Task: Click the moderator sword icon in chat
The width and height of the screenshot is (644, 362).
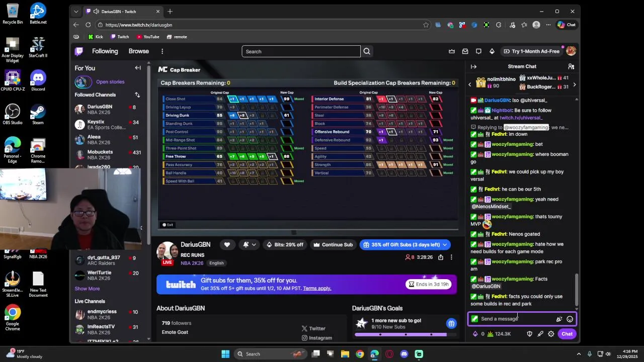Action: [540, 334]
